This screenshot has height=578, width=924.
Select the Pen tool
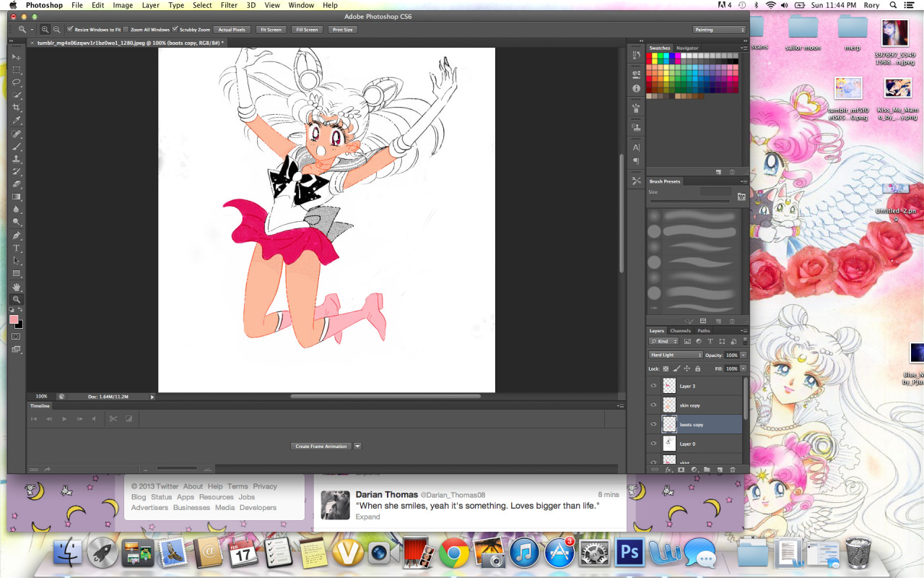click(17, 236)
